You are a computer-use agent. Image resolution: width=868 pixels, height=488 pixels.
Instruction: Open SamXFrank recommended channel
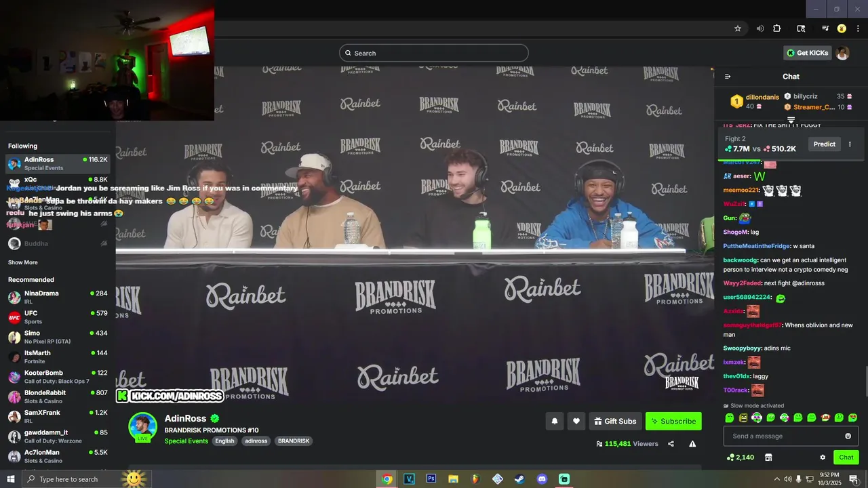pos(58,416)
